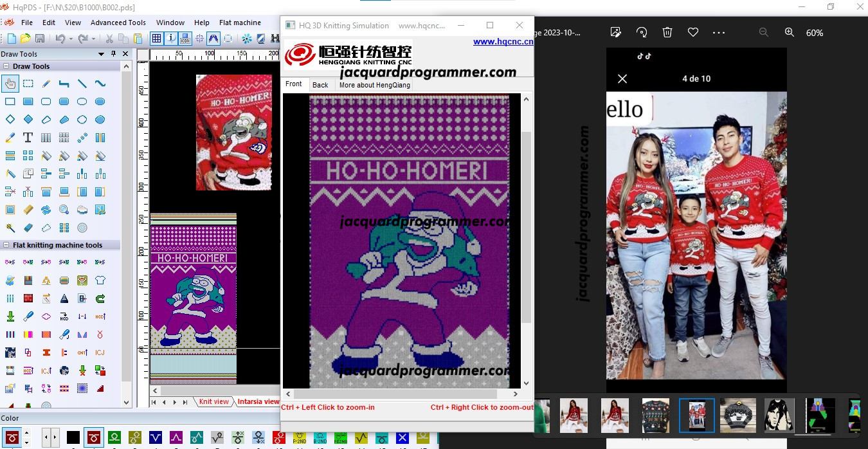The height and width of the screenshot is (449, 868).
Task: Open the View menu
Action: tap(73, 23)
